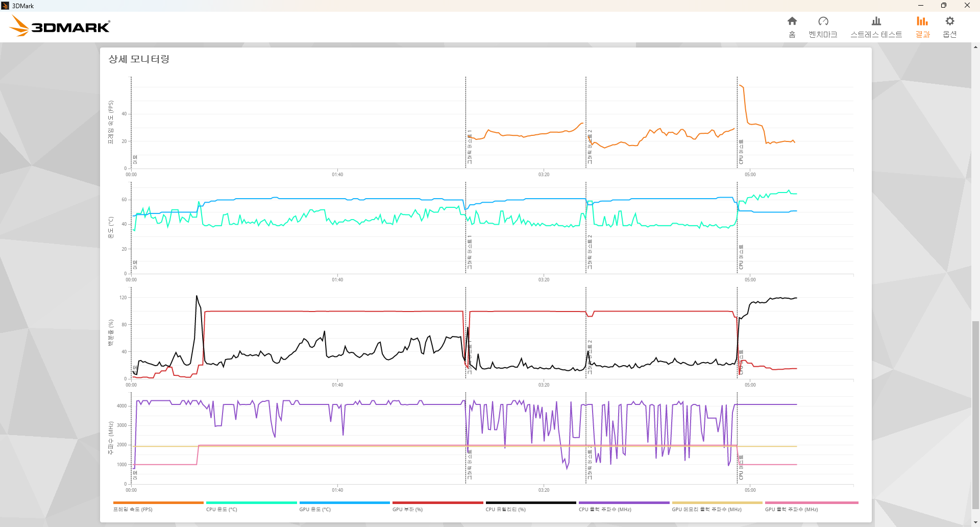
Task: Click the CPU 클럭 주파수 (MHz) legend label
Action: (605, 510)
